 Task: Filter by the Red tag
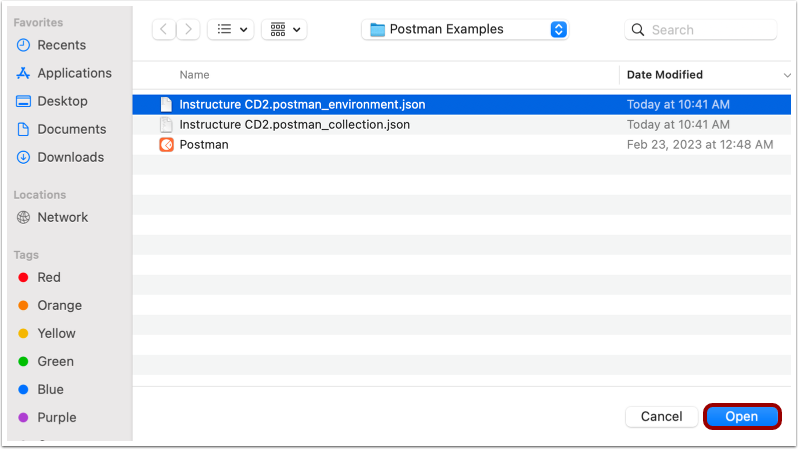[x=49, y=277]
